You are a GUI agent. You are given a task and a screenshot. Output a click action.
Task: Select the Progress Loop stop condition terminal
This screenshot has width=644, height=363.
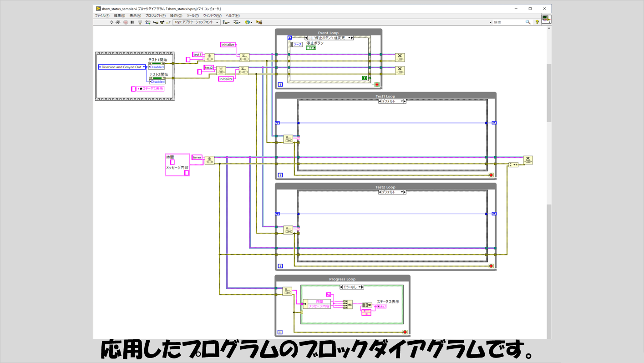[405, 332]
